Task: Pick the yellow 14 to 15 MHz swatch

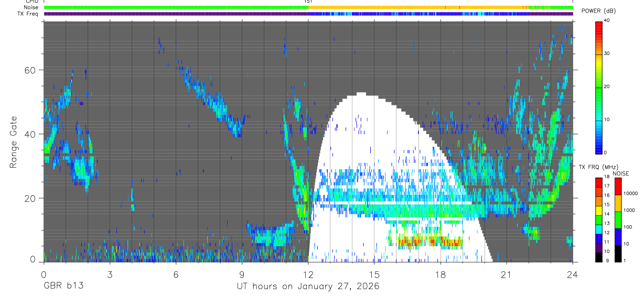Action: pos(599,211)
